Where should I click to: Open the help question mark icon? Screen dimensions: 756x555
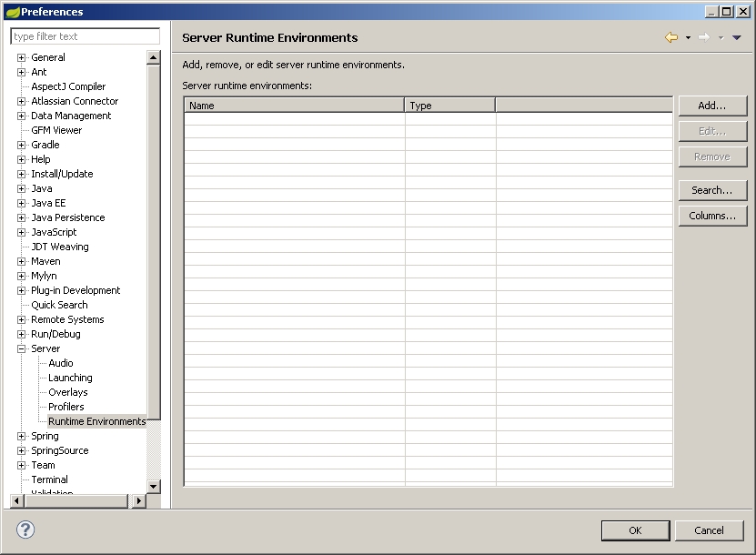25,530
